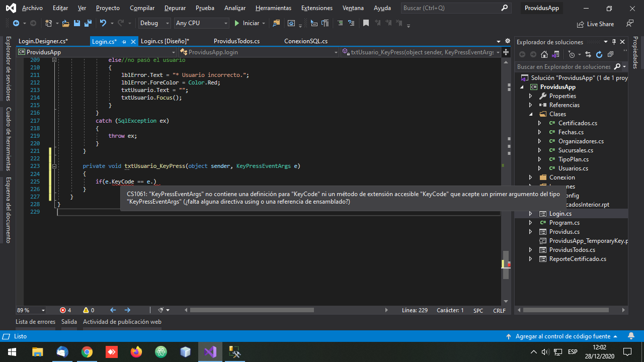The height and width of the screenshot is (362, 644).
Task: Click the navigate backward arrow in toolbar
Action: 16,23
